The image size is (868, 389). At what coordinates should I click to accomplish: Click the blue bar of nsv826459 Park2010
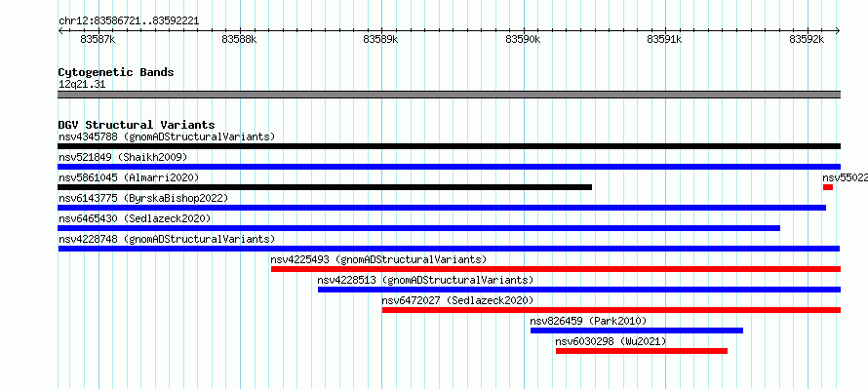(637, 331)
